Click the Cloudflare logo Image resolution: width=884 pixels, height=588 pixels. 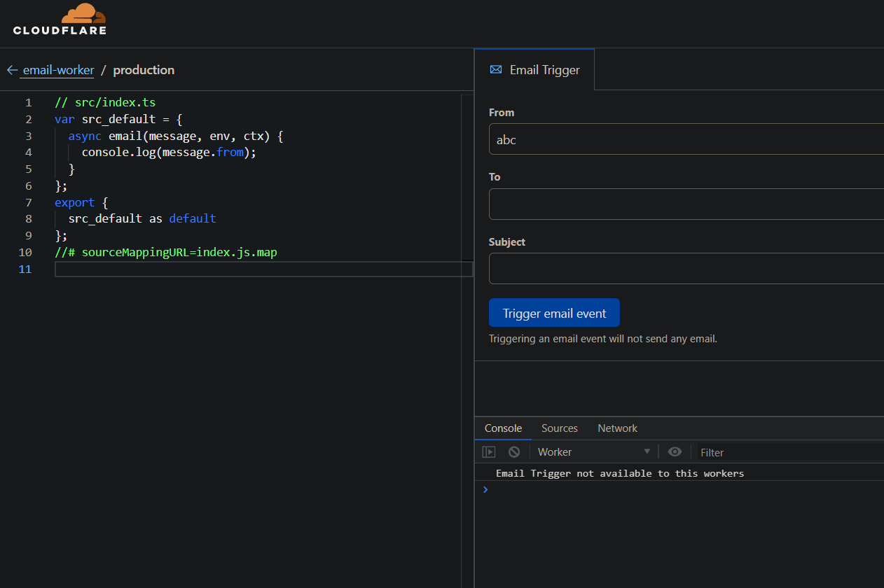click(60, 20)
